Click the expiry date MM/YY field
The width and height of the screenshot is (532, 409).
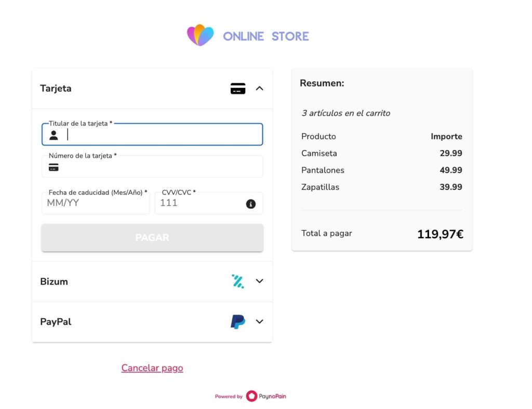pyautogui.click(x=96, y=203)
